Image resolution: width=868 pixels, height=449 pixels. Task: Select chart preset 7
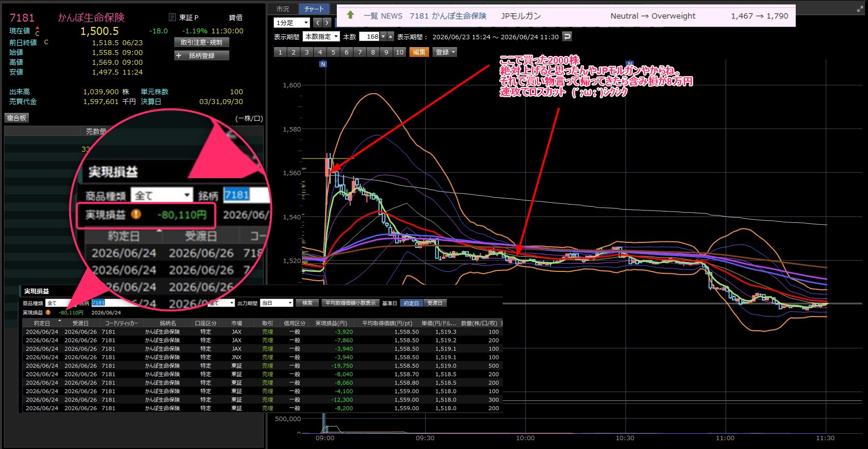360,52
